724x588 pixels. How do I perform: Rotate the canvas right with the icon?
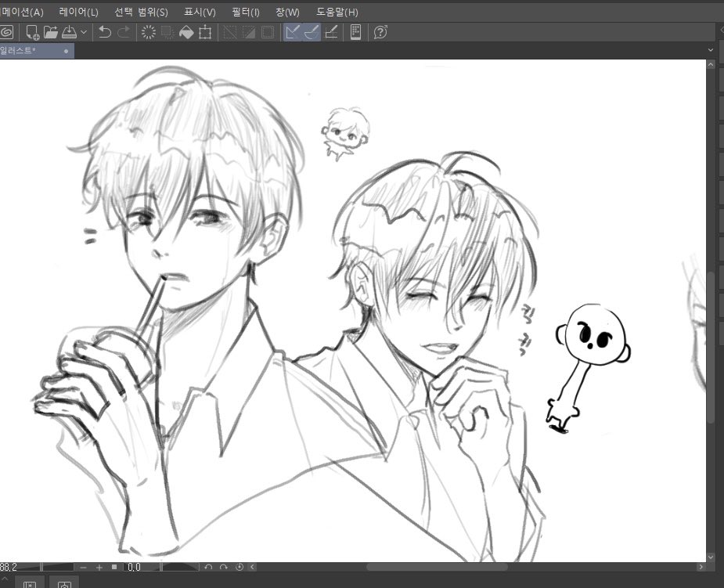224,567
